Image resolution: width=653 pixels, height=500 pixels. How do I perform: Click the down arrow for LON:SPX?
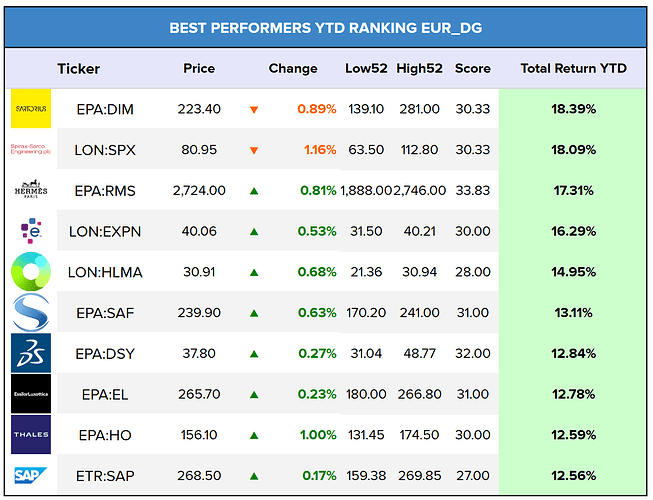click(254, 150)
